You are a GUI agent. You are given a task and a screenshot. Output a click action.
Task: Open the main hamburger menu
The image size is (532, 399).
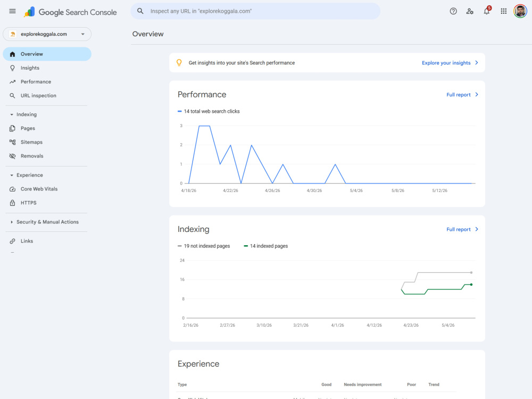tap(13, 11)
